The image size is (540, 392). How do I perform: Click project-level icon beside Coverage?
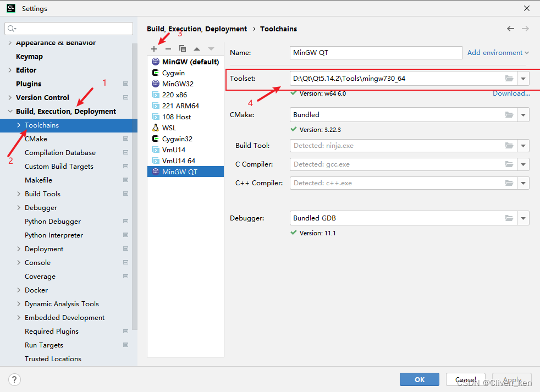pyautogui.click(x=126, y=276)
